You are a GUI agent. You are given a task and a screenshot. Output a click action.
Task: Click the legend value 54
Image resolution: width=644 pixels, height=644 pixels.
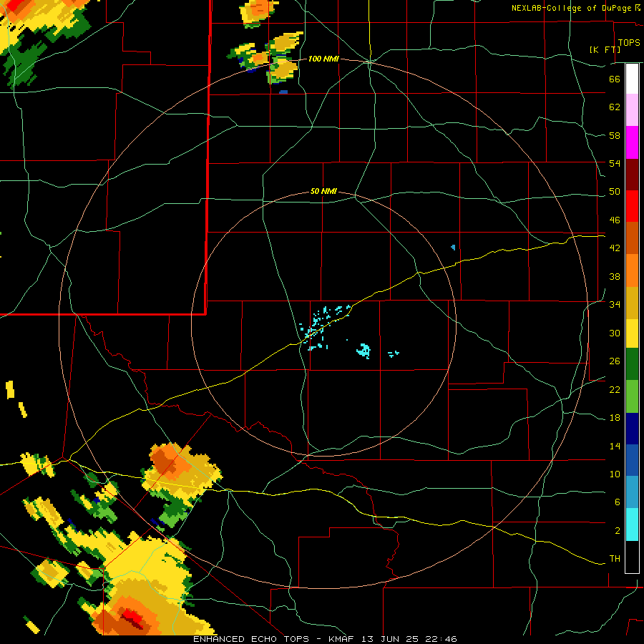tap(615, 163)
